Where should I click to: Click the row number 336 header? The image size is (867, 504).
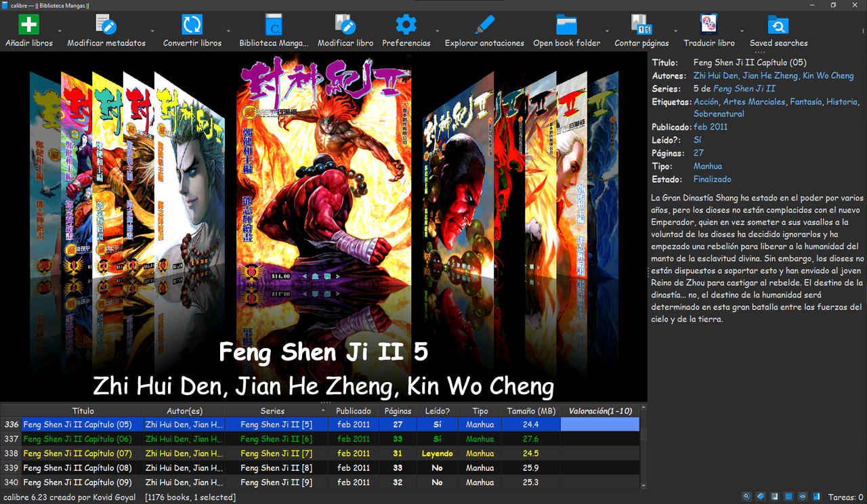coord(11,425)
